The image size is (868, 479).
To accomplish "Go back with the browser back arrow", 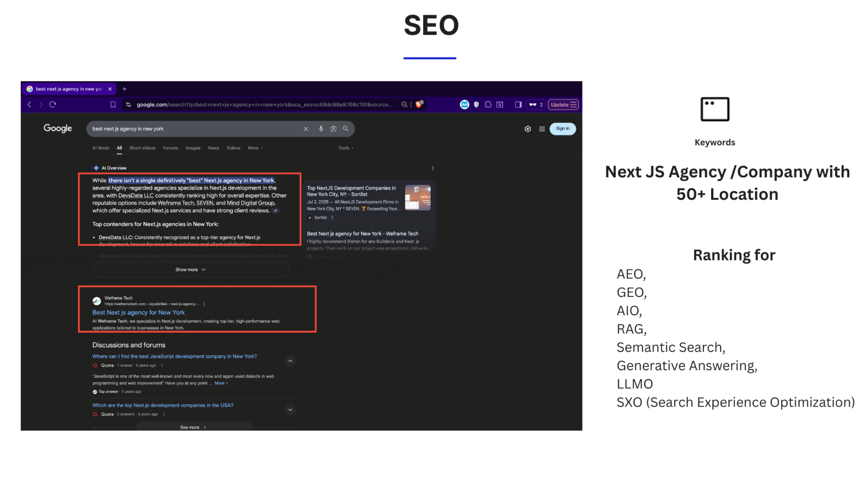I will pos(29,105).
